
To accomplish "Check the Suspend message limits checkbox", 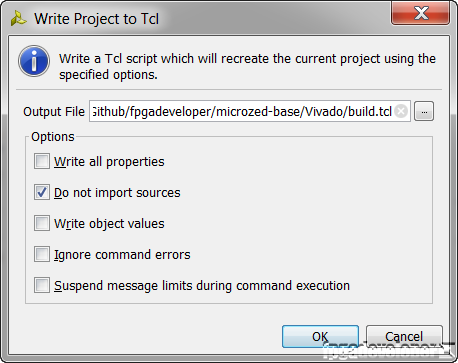I will point(42,285).
